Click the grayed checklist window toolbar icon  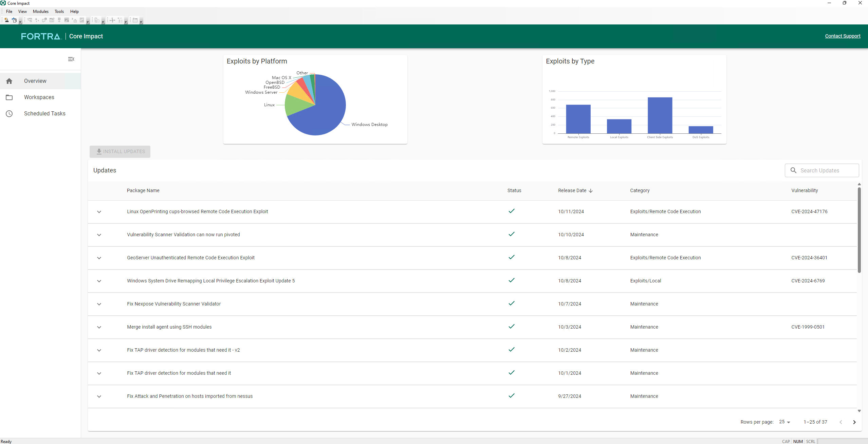[x=30, y=20]
